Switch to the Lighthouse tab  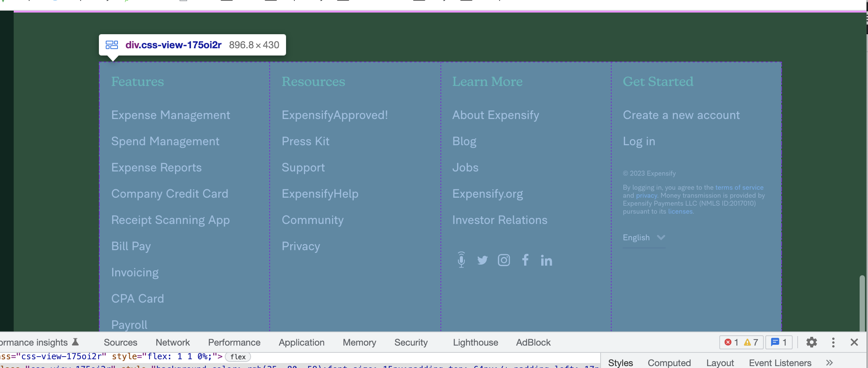[x=475, y=343]
